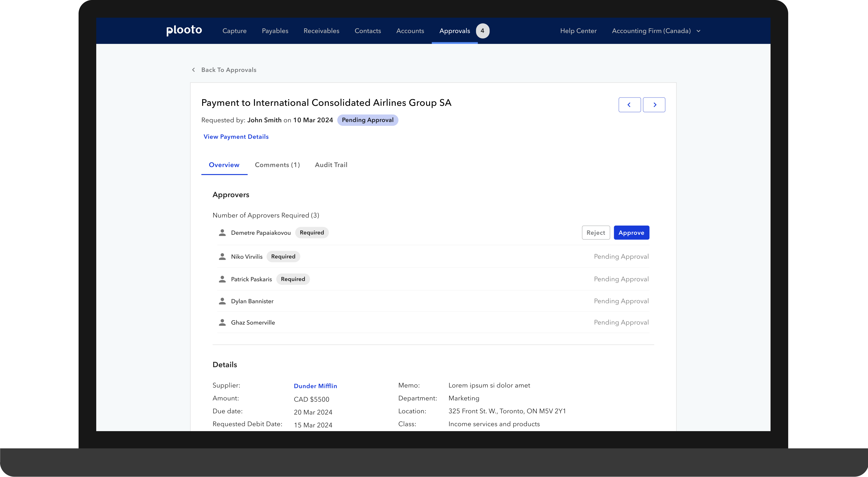Switch to the Overview tab
Viewport: 868px width, 477px height.
[224, 165]
